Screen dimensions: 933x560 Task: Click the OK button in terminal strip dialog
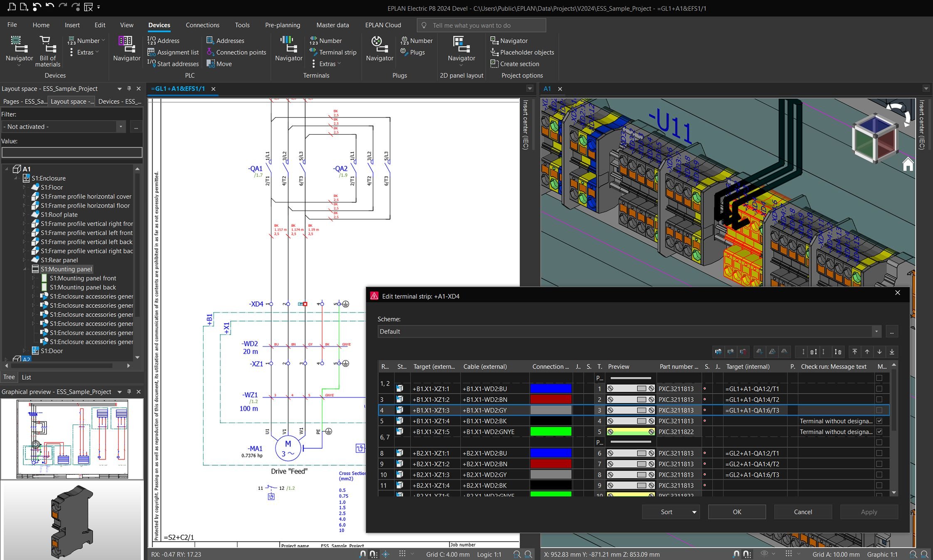point(736,511)
